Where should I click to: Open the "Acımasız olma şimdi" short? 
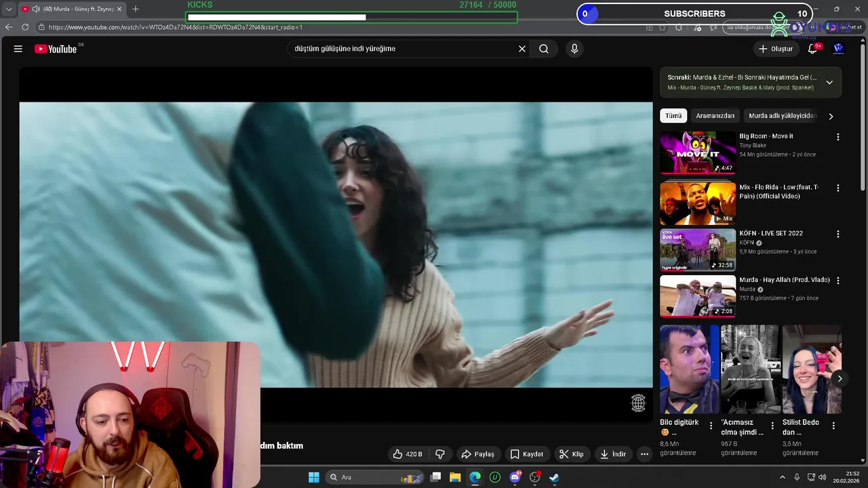pyautogui.click(x=749, y=369)
